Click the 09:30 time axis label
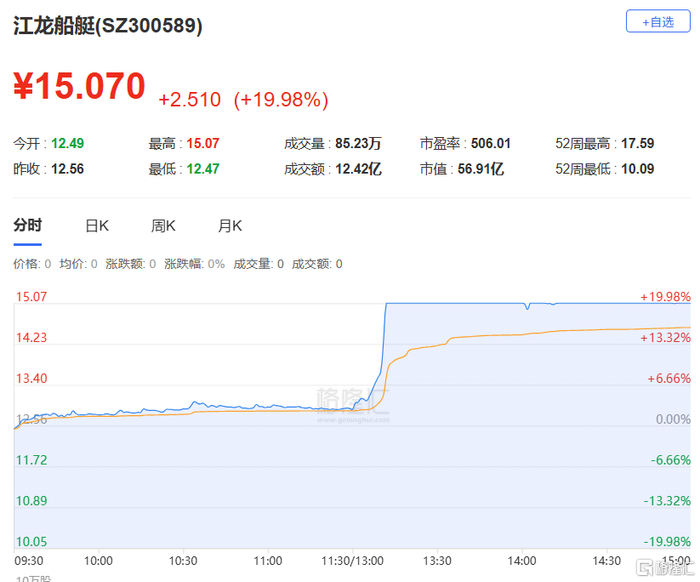Screen dimensions: 700x582 click(29, 561)
